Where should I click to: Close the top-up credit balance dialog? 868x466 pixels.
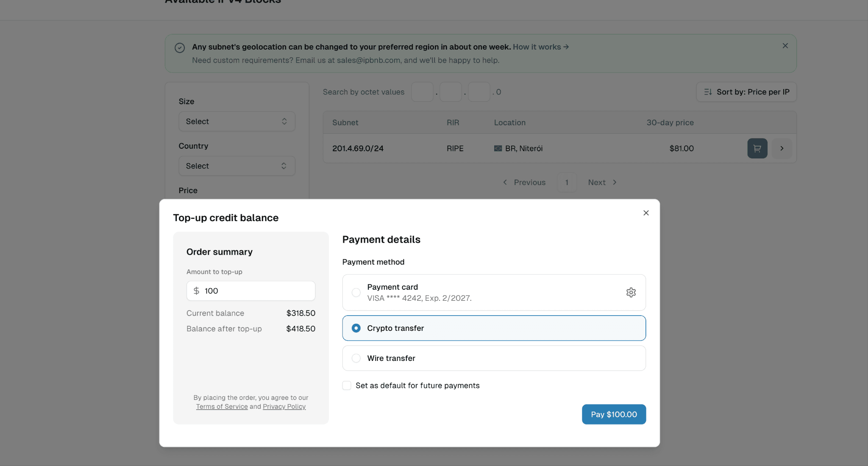coord(646,213)
